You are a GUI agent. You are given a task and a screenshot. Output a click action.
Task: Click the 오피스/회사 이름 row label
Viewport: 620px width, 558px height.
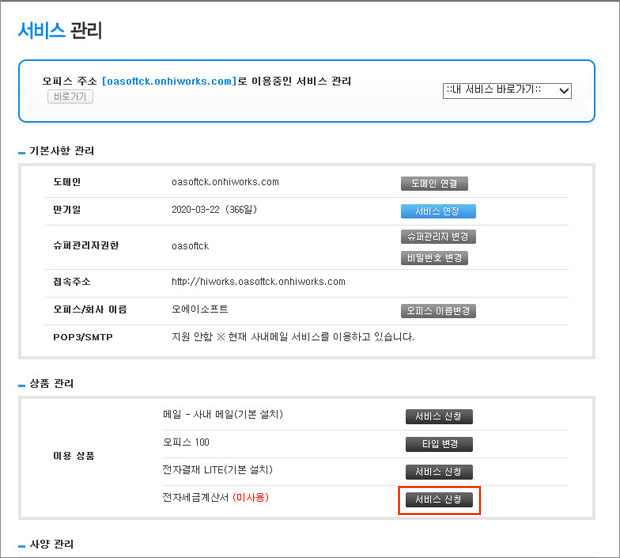[90, 309]
